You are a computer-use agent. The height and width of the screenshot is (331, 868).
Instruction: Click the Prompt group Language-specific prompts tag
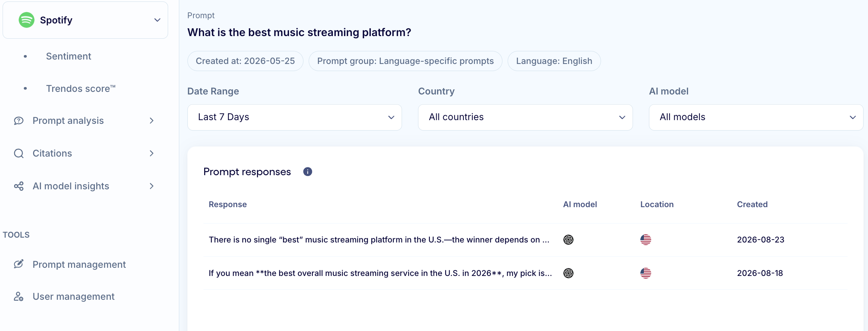(405, 61)
